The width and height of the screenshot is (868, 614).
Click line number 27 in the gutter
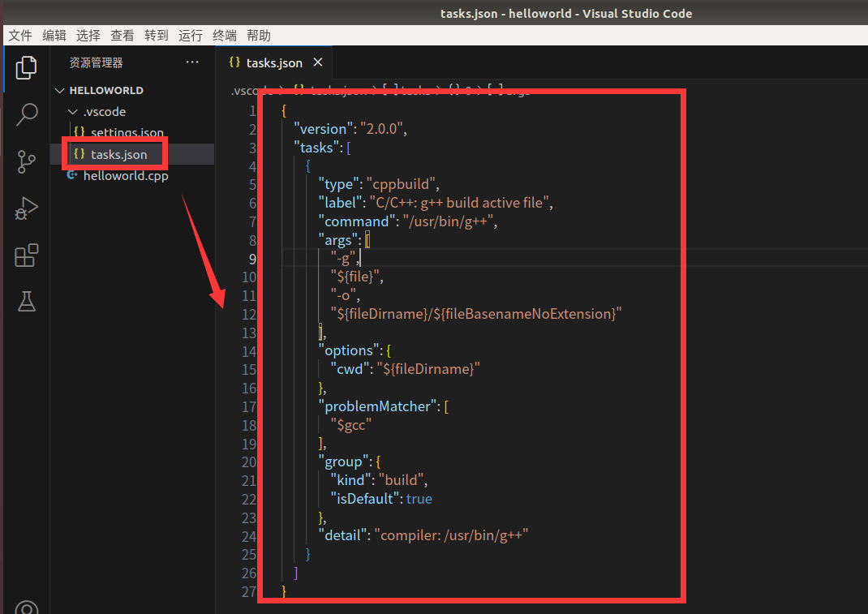click(x=249, y=592)
